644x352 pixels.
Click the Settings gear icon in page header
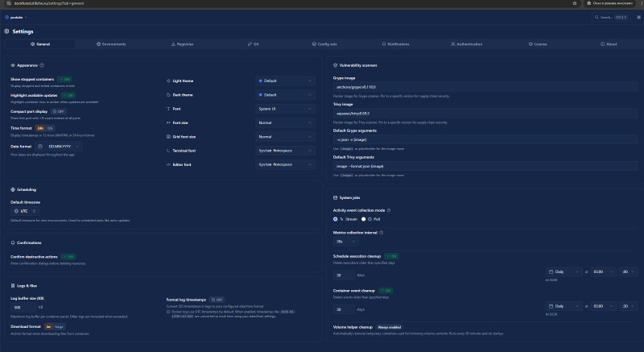[x=6, y=31]
